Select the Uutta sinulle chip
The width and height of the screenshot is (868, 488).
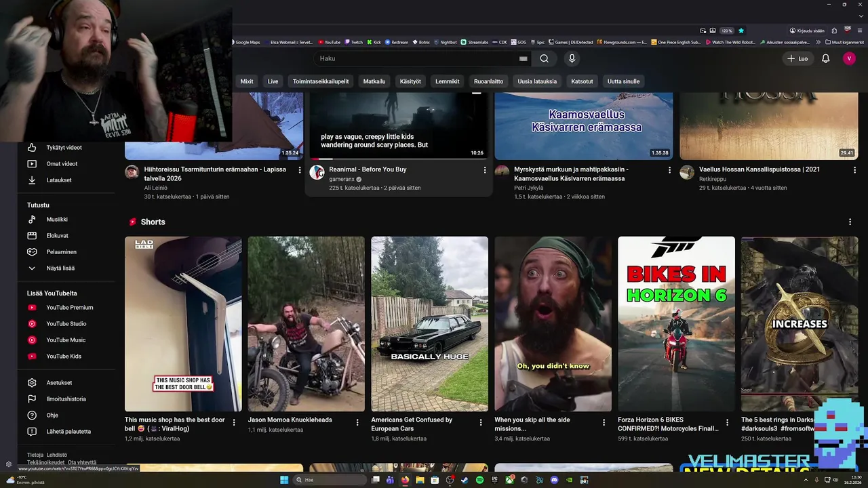click(623, 81)
